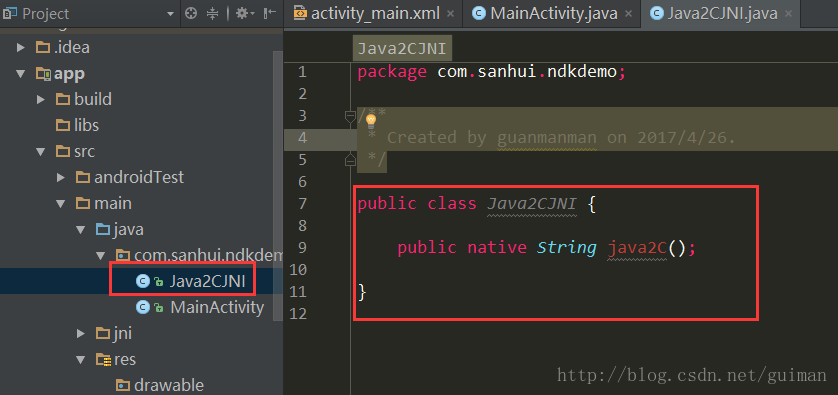
Task: Open the Project panel settings gear
Action: point(245,13)
